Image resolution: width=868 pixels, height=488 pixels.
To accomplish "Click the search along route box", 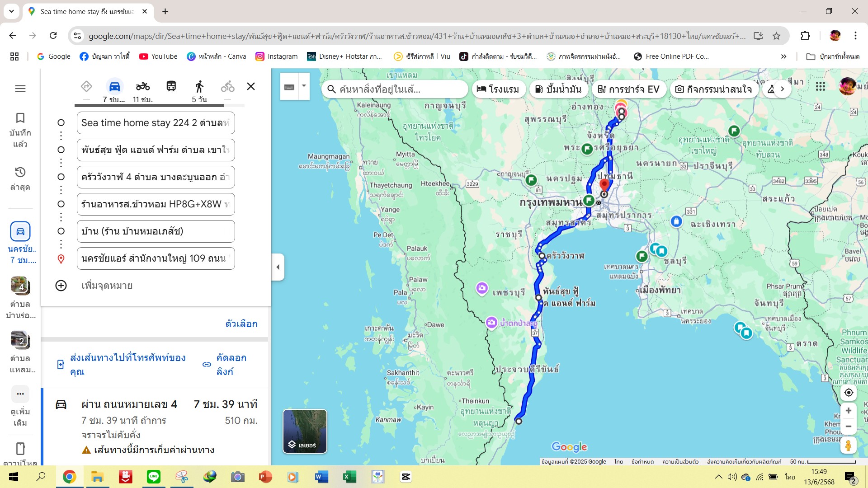I will coord(396,89).
